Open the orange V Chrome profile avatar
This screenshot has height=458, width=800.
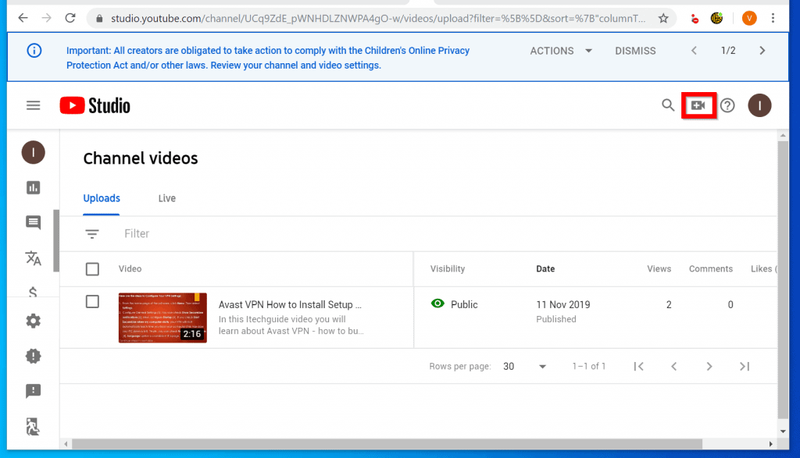(x=749, y=18)
